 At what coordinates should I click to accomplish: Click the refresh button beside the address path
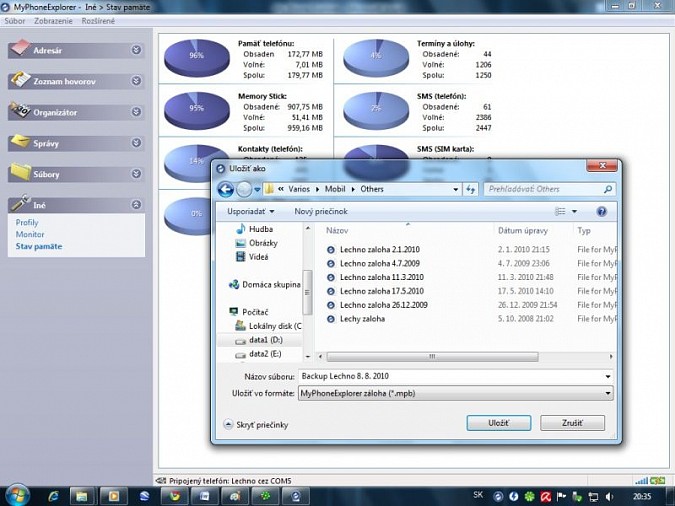point(471,189)
